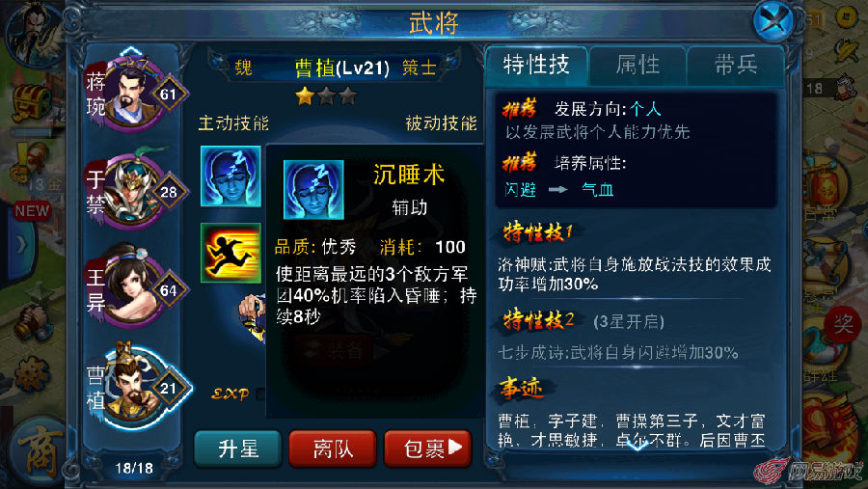Expand the left side panel arrow
The height and width of the screenshot is (489, 868).
click(21, 244)
